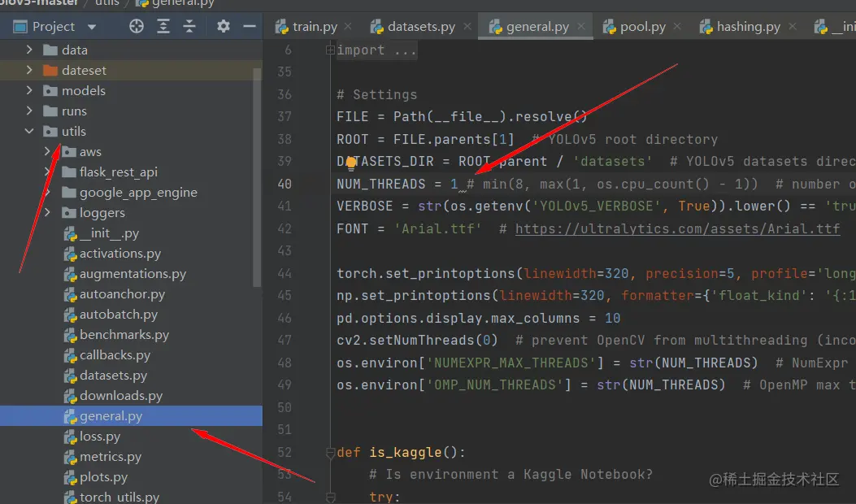Open Project panel settings gear
The height and width of the screenshot is (504, 856).
224,26
